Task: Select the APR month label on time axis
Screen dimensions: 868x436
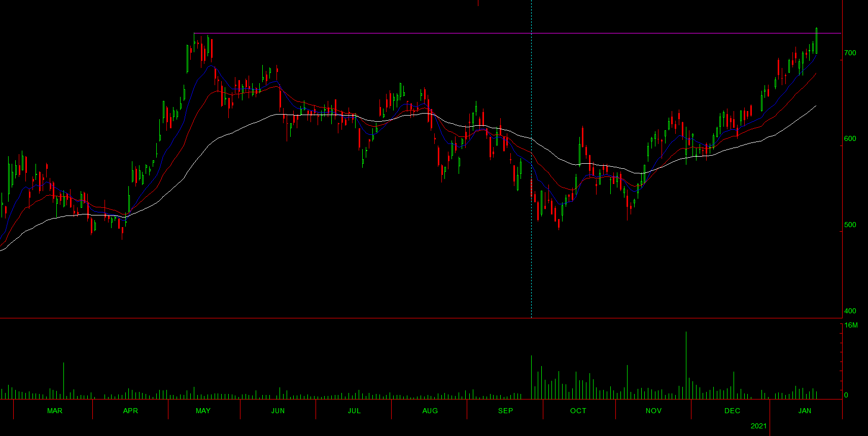Action: (x=130, y=411)
